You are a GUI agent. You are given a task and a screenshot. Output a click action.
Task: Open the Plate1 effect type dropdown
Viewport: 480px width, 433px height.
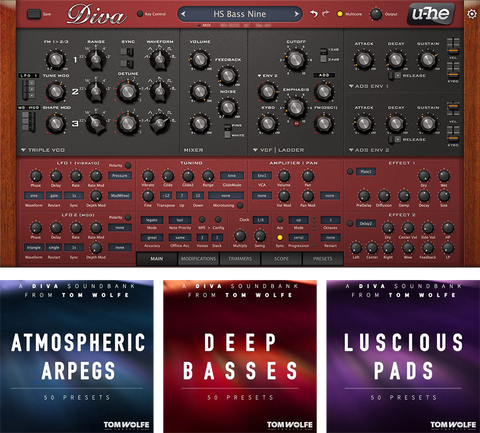coord(366,171)
